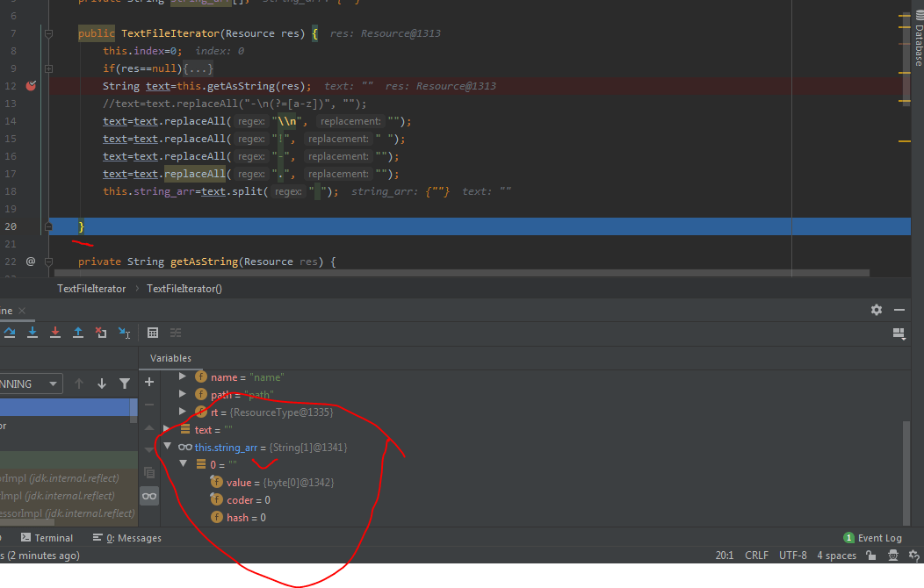Remove the watch with the minus icon

pyautogui.click(x=149, y=405)
